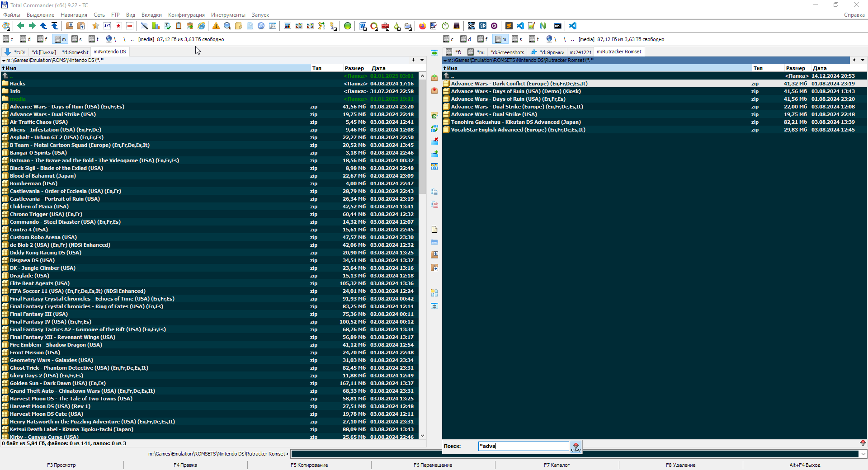Open the Навигация menu
The image size is (868, 470).
pyautogui.click(x=74, y=15)
